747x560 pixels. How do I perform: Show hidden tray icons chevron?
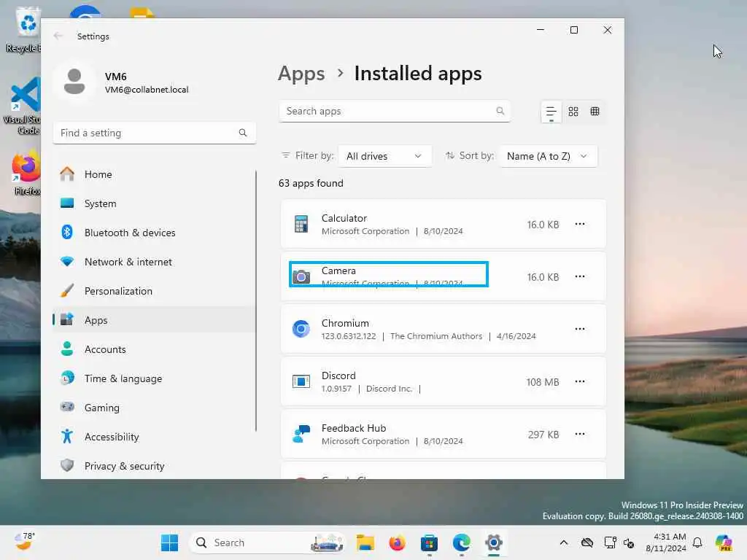(x=564, y=542)
